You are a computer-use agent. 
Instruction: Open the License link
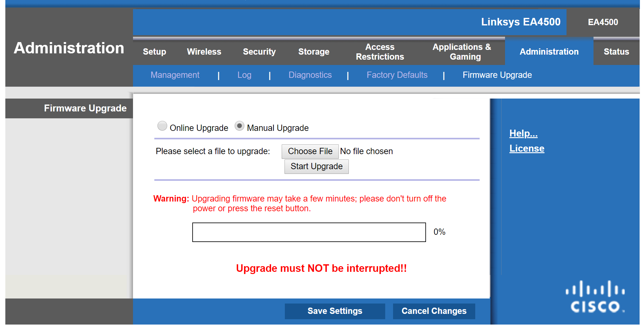(527, 148)
